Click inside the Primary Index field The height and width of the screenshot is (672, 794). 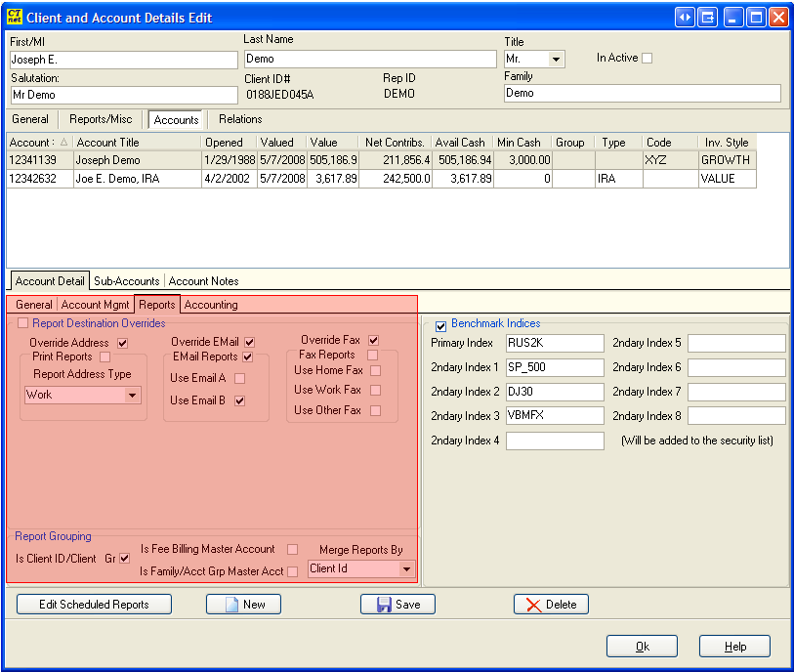(554, 344)
